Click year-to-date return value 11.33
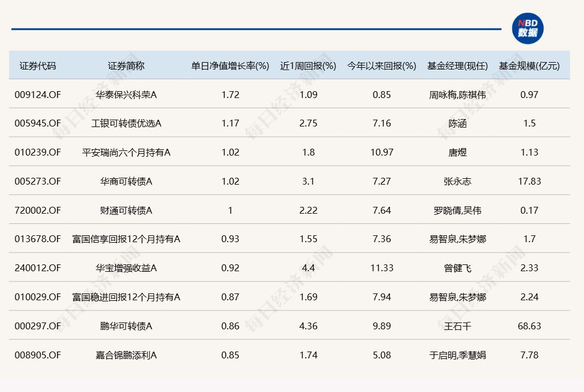This screenshot has width=584, height=392. point(382,268)
